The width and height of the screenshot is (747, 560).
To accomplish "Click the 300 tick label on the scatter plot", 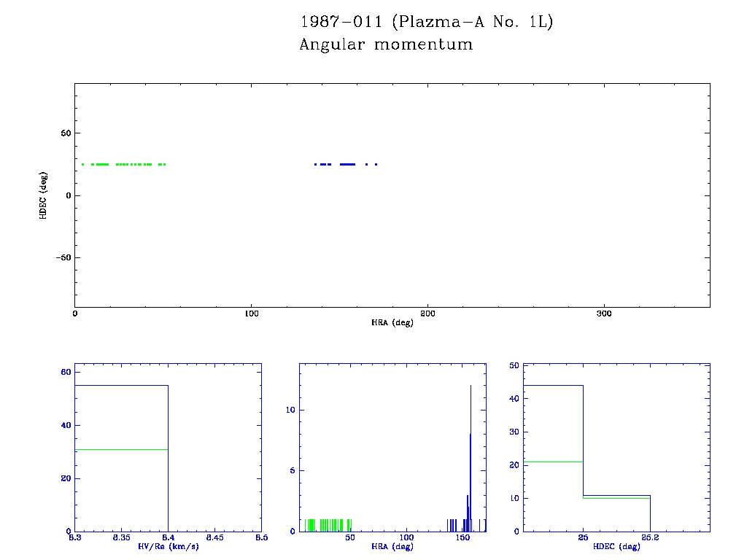I will tap(604, 314).
